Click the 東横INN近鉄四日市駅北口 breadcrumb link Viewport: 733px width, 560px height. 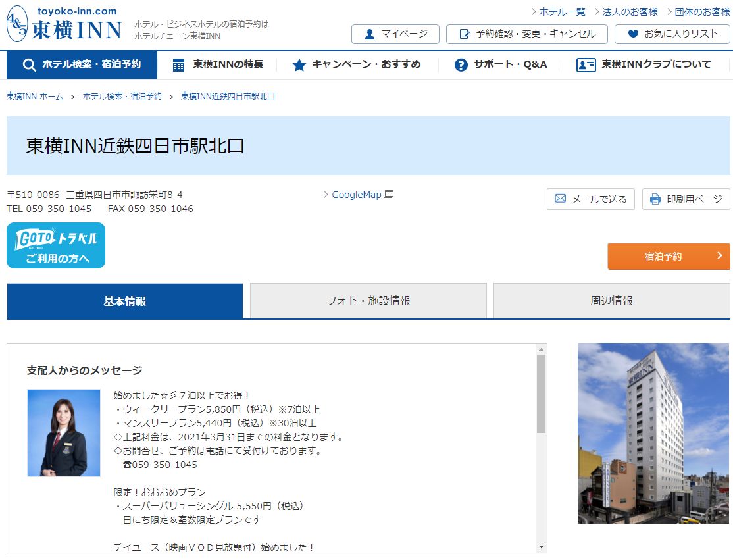pyautogui.click(x=228, y=96)
